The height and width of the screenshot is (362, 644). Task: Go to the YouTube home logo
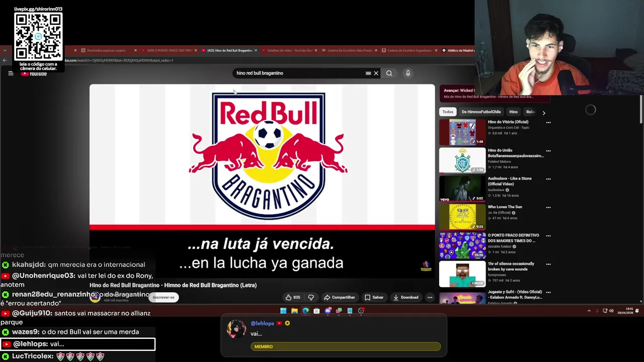click(x=34, y=74)
